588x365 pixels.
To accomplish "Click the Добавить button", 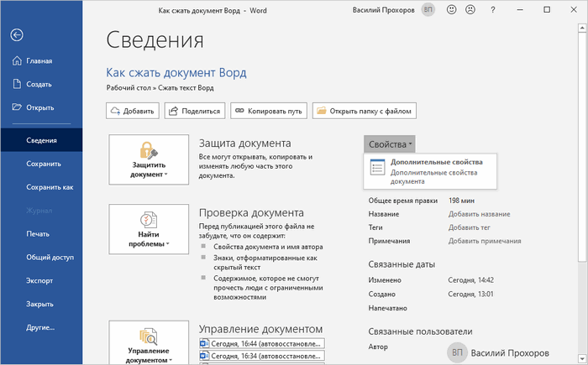I will pyautogui.click(x=133, y=111).
